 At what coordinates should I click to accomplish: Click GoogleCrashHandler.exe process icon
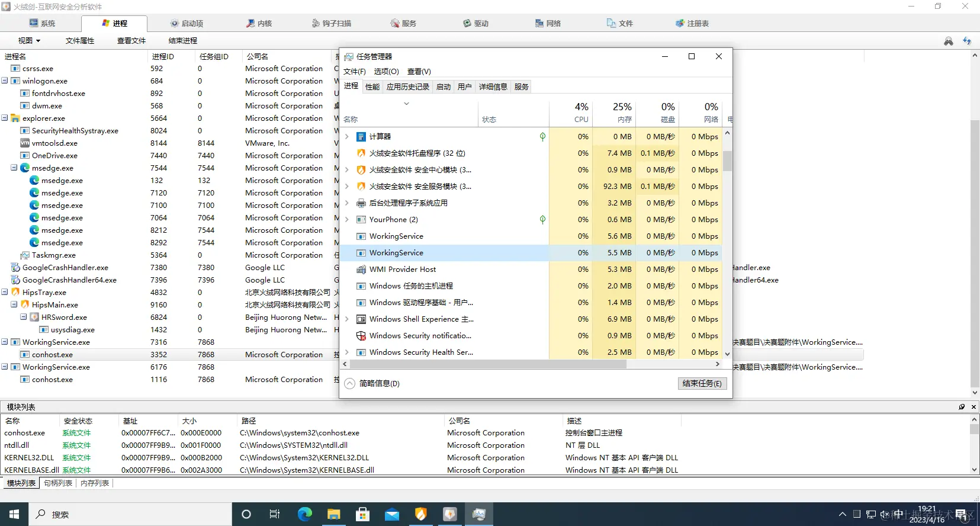tap(15, 268)
